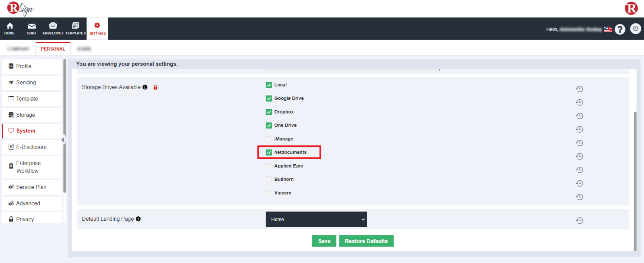This screenshot has width=644, height=263.
Task: Open the Templates section
Action: (76, 29)
